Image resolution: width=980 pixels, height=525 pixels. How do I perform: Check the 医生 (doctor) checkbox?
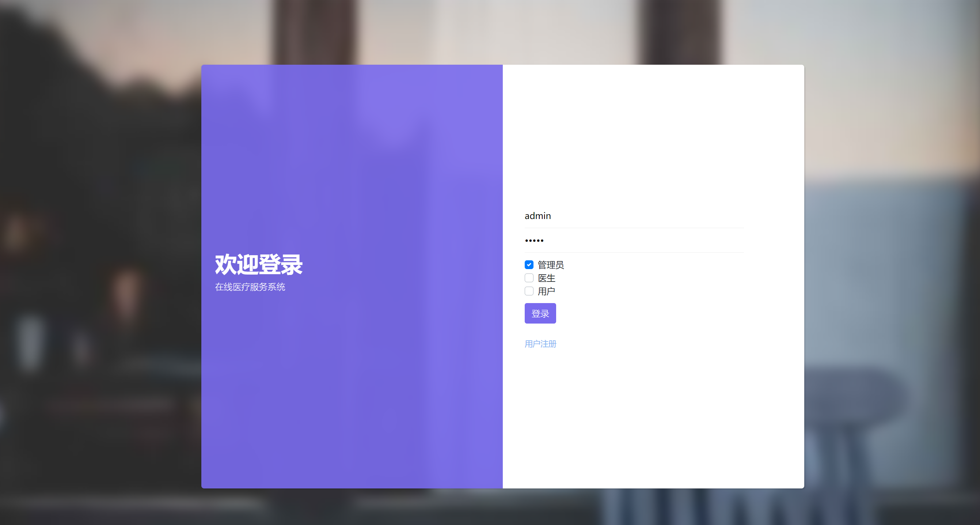[529, 278]
